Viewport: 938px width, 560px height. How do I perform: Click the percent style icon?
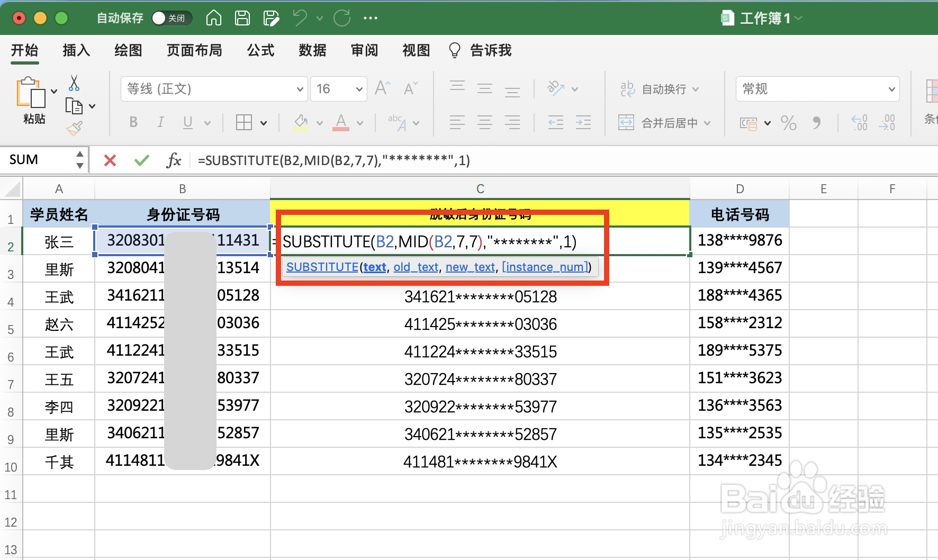click(789, 123)
